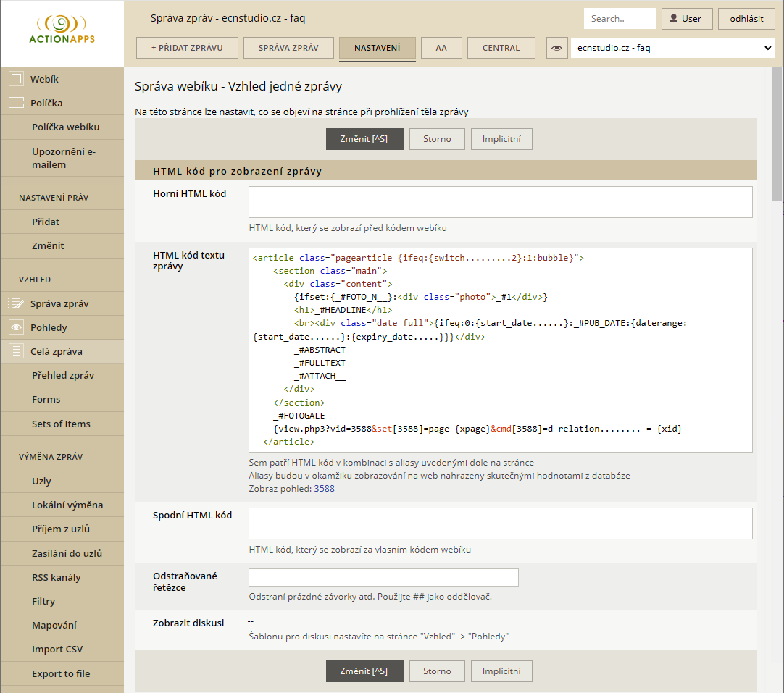Image resolution: width=784 pixels, height=693 pixels.
Task: Click the user silhouette icon in header
Action: tap(673, 19)
